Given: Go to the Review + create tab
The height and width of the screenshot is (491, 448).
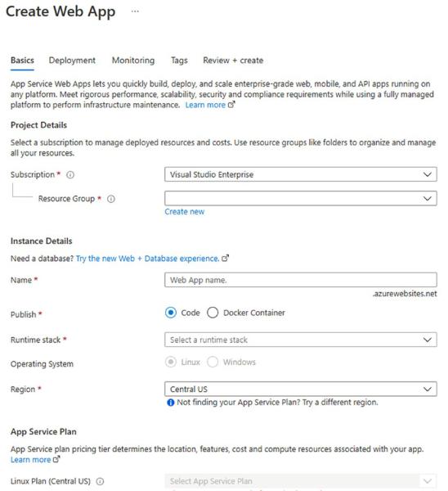Looking at the screenshot, I should tap(233, 61).
